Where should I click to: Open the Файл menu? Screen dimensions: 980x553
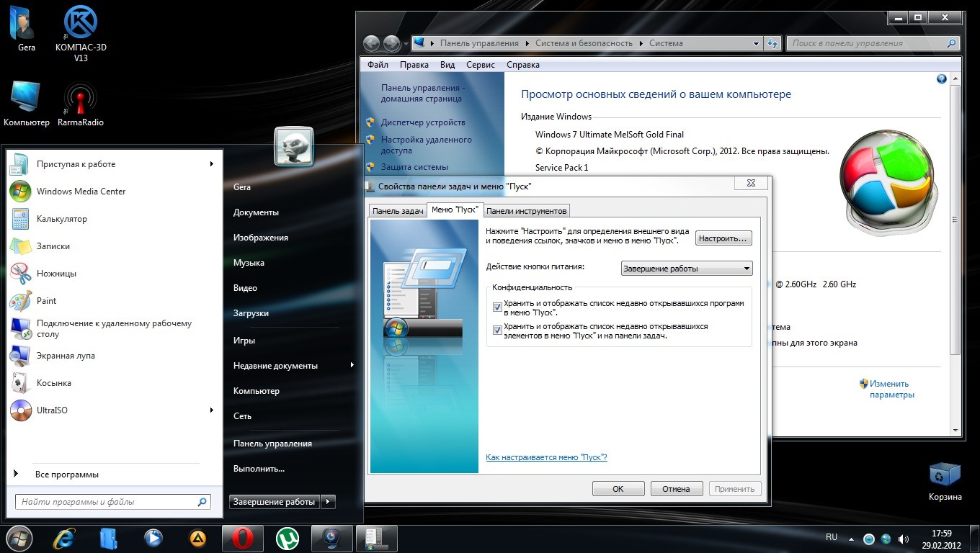click(378, 65)
